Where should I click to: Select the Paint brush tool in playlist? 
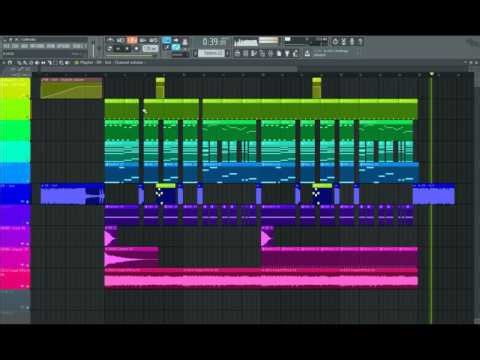25,63
